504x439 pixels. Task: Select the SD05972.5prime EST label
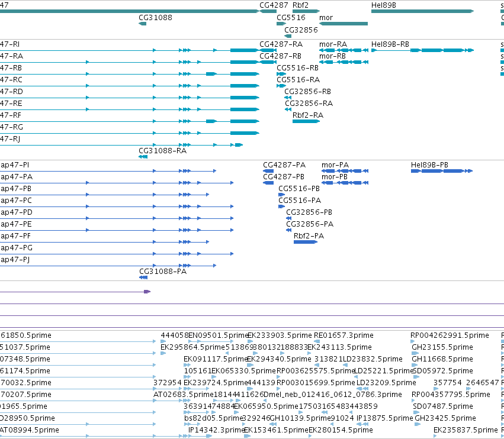pyautogui.click(x=443, y=371)
